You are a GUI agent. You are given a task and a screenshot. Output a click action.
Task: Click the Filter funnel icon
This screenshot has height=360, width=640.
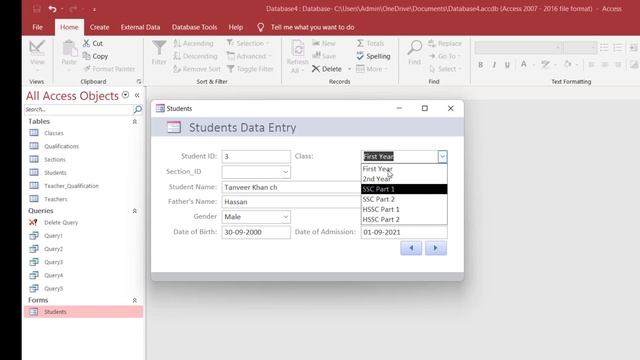[159, 52]
